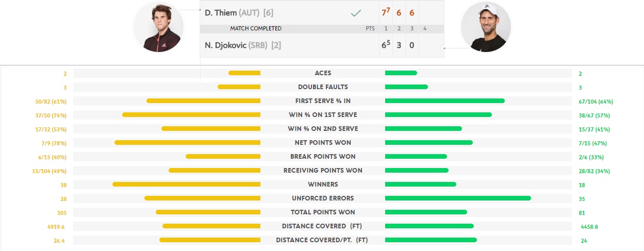Click the green Unforced Errors bar

[458, 198]
